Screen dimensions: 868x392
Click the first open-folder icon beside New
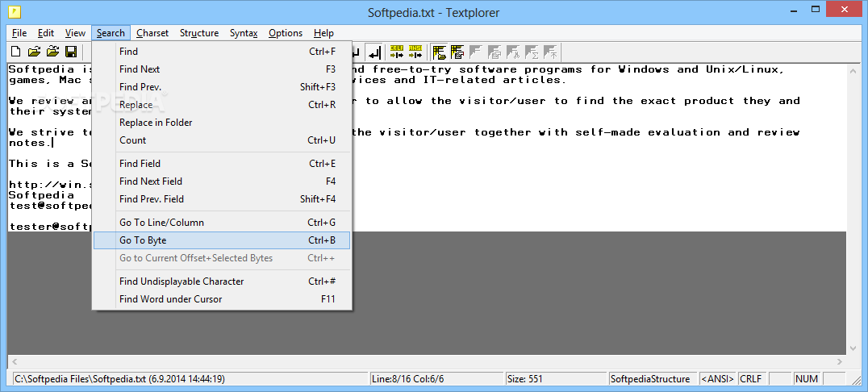tap(35, 52)
